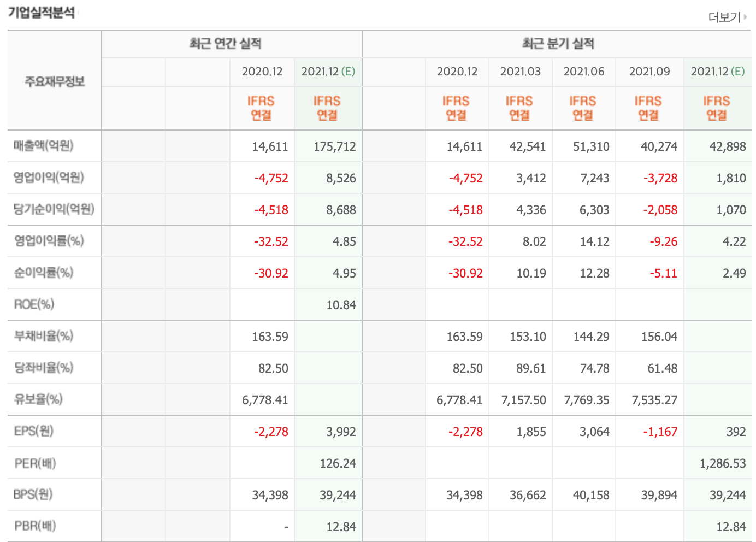This screenshot has width=756, height=542.
Task: Click the 2021.09 quarter column header
Action: pyautogui.click(x=649, y=72)
